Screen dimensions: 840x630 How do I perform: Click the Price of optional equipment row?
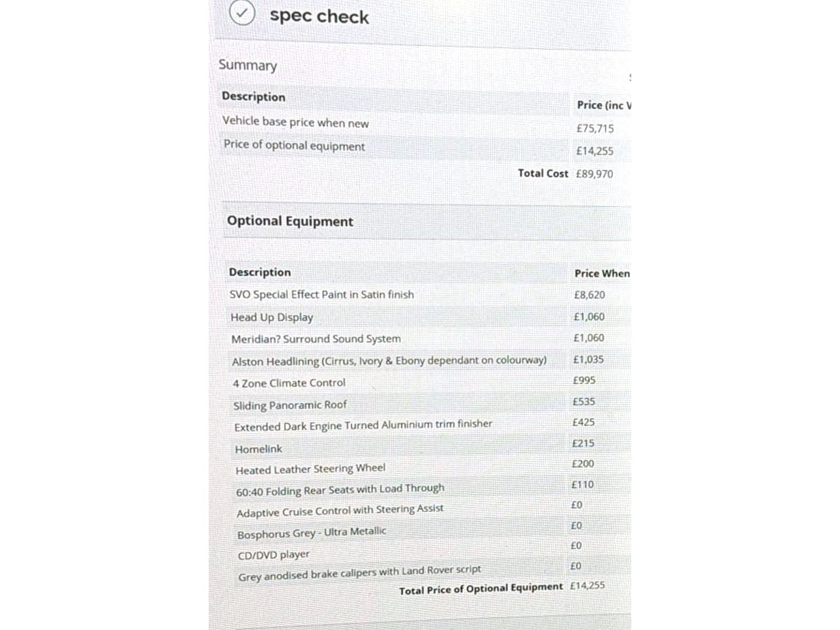(294, 145)
